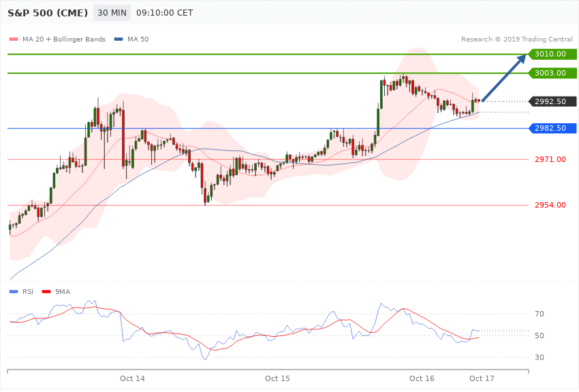Select the 30 MIN timeframe label
The height and width of the screenshot is (392, 579).
tap(112, 13)
